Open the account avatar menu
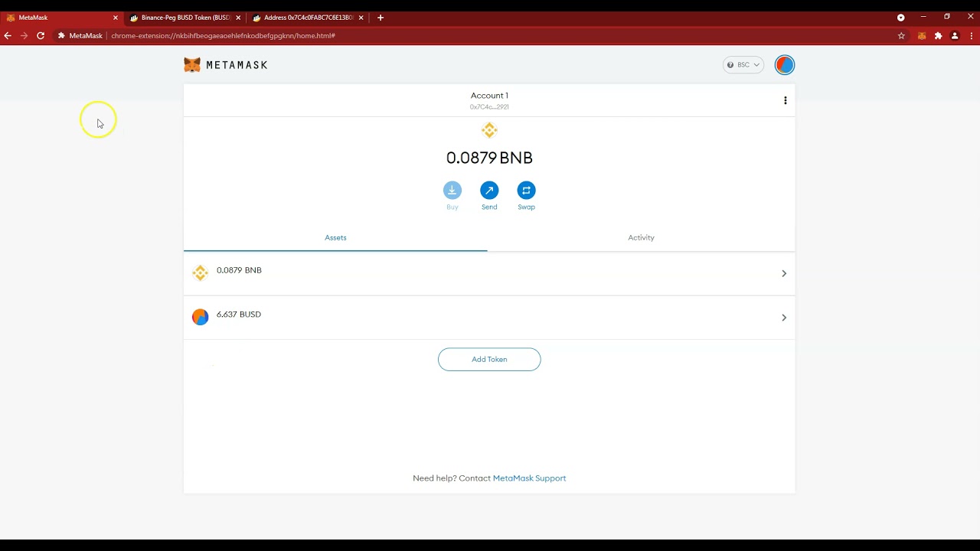Viewport: 980px width, 551px height. point(785,65)
